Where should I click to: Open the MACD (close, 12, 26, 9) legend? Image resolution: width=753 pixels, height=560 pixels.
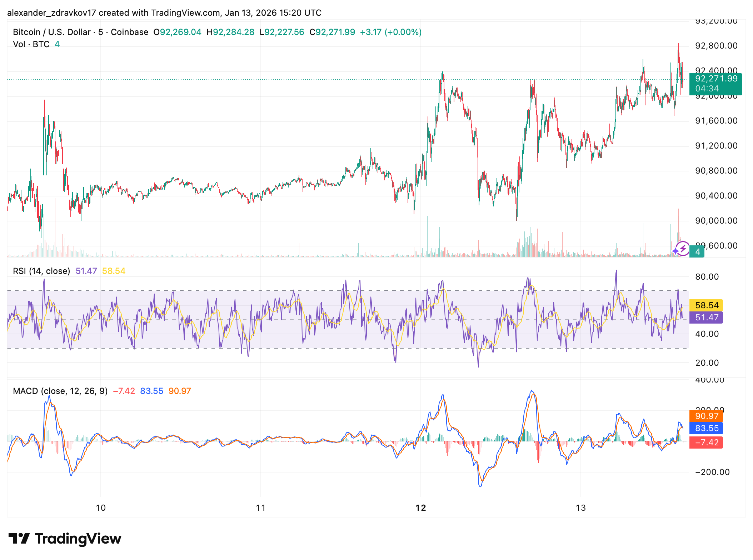click(x=60, y=391)
